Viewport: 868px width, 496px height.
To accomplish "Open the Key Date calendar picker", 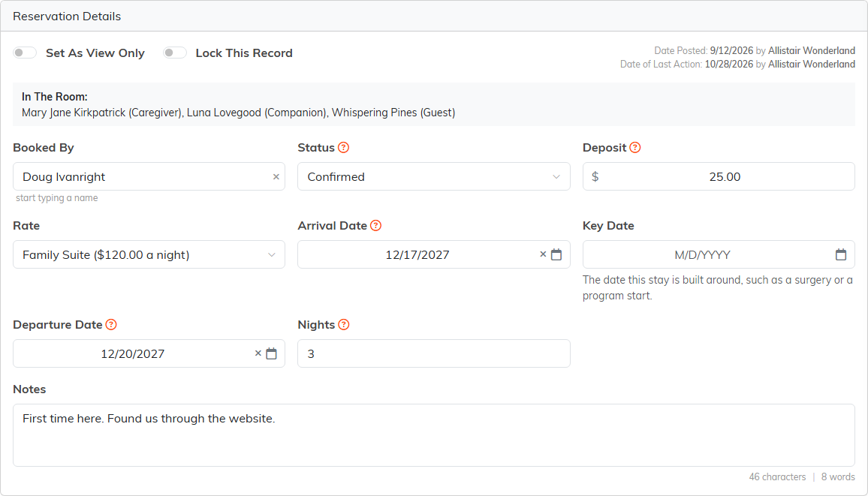I will 841,254.
